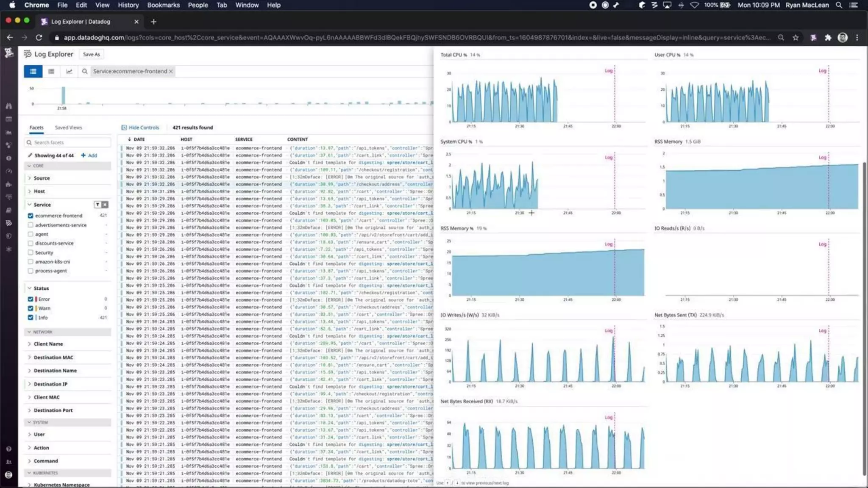Uncheck the Error status checkbox
Viewport: 868px width, 488px height.
point(31,299)
